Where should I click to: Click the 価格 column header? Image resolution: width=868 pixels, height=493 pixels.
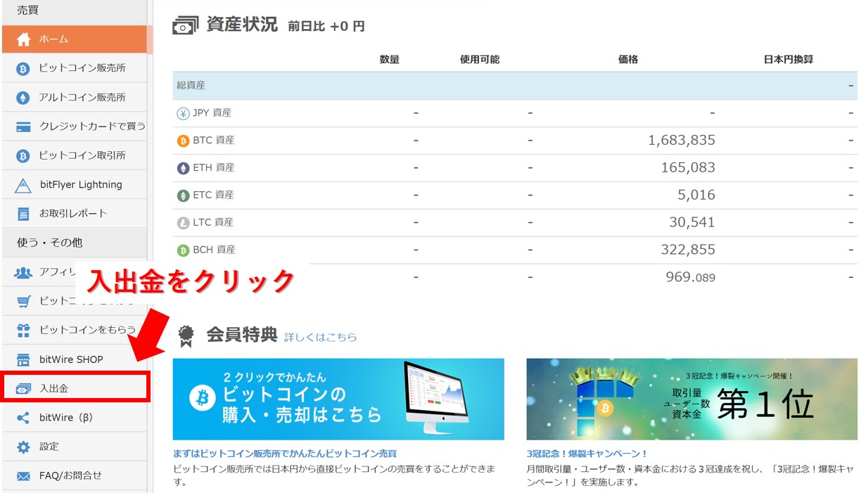[x=628, y=60]
